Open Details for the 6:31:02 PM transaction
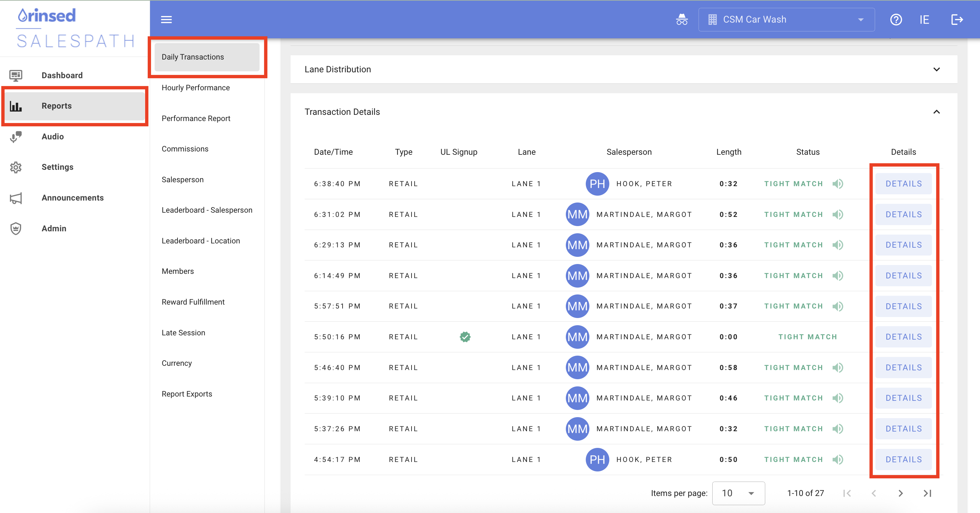 [x=904, y=214]
